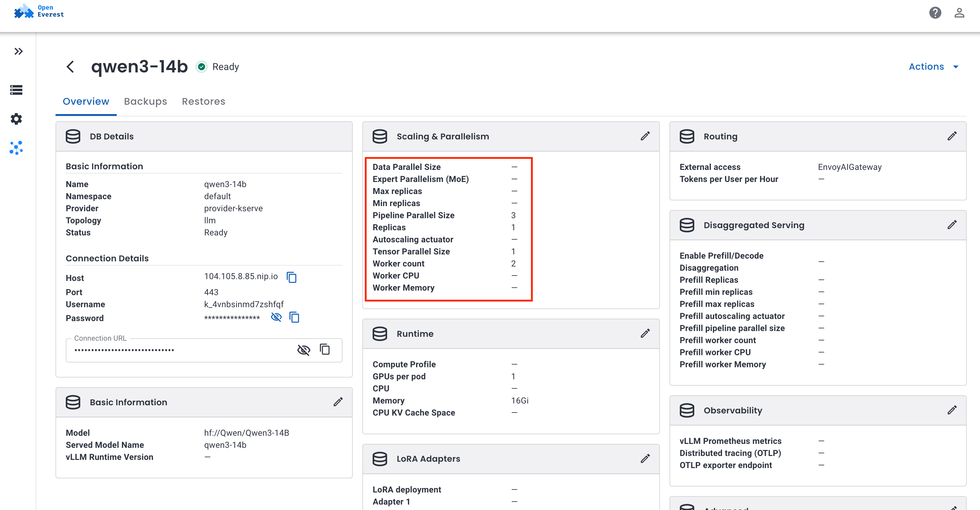Open the help question mark icon

(935, 13)
